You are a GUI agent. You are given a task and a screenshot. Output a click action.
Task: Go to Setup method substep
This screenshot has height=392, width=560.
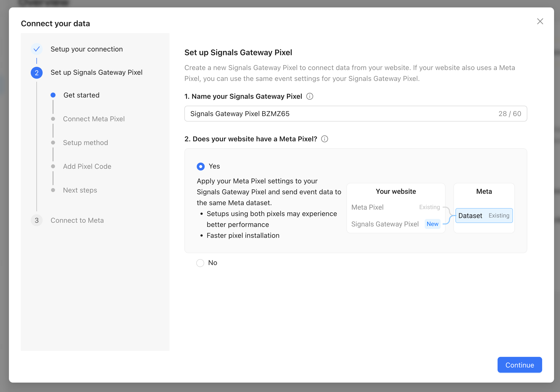point(85,143)
